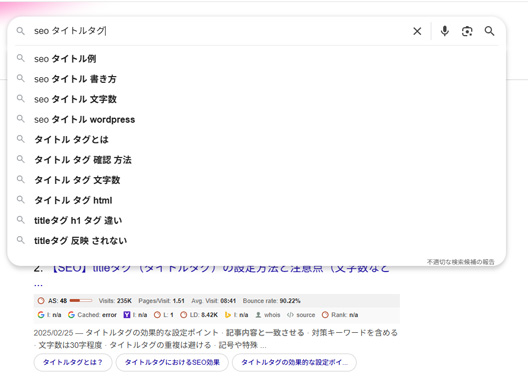528x381 pixels.
Task: Start voice search with microphone icon
Action: click(444, 31)
